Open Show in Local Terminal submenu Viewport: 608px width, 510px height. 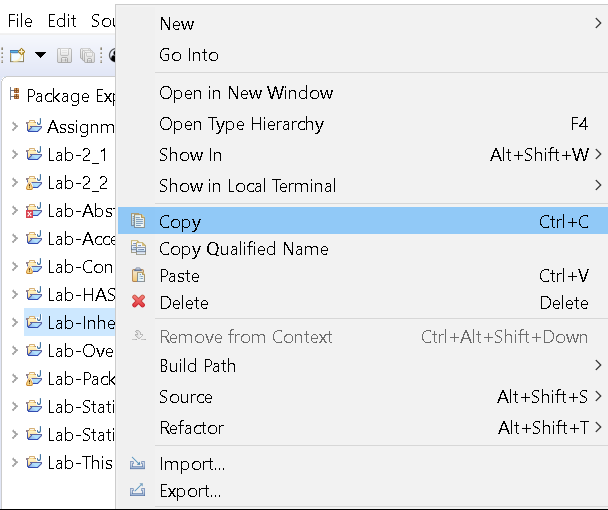[363, 186]
